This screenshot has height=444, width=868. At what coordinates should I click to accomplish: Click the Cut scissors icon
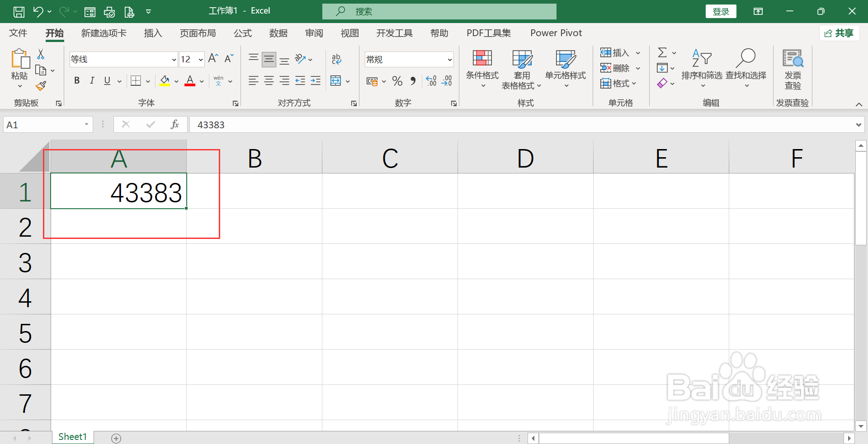[x=41, y=54]
